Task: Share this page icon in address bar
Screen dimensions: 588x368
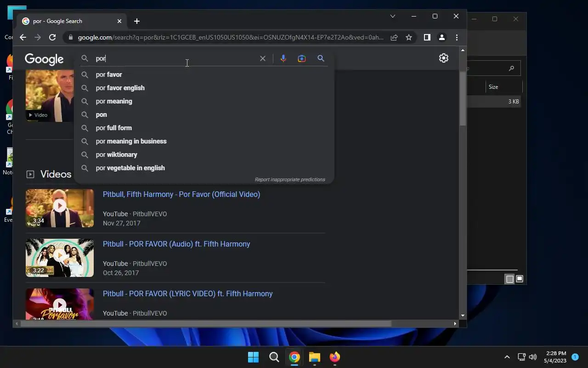Action: coord(394,38)
